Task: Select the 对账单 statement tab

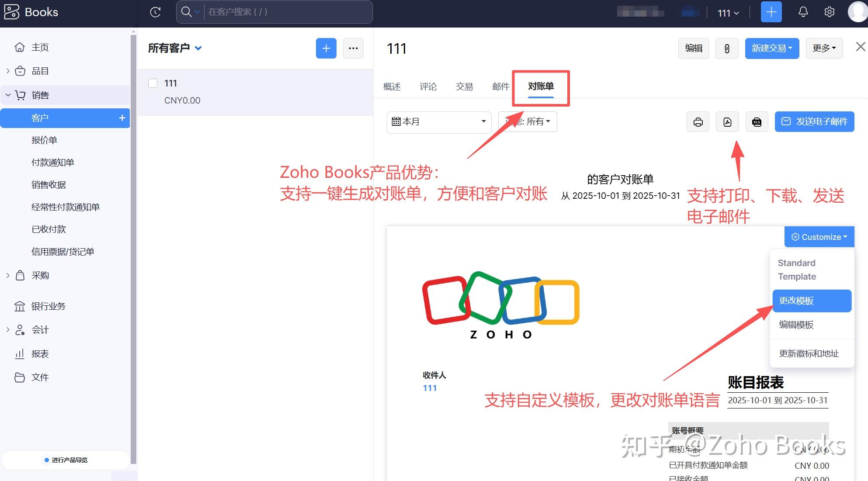Action: click(541, 87)
